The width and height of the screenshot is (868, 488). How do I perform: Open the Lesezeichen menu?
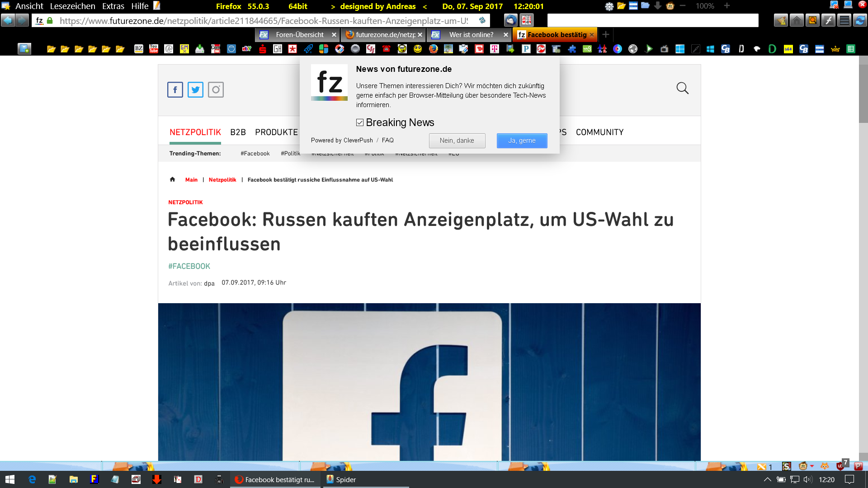(x=72, y=6)
